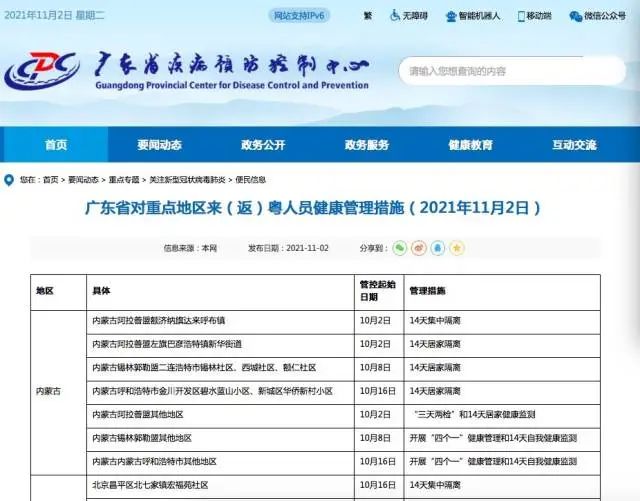This screenshot has height=501, width=640.
Task: Click 10月2日 date in 阿拉善盟其他地区 row
Action: 375,415
